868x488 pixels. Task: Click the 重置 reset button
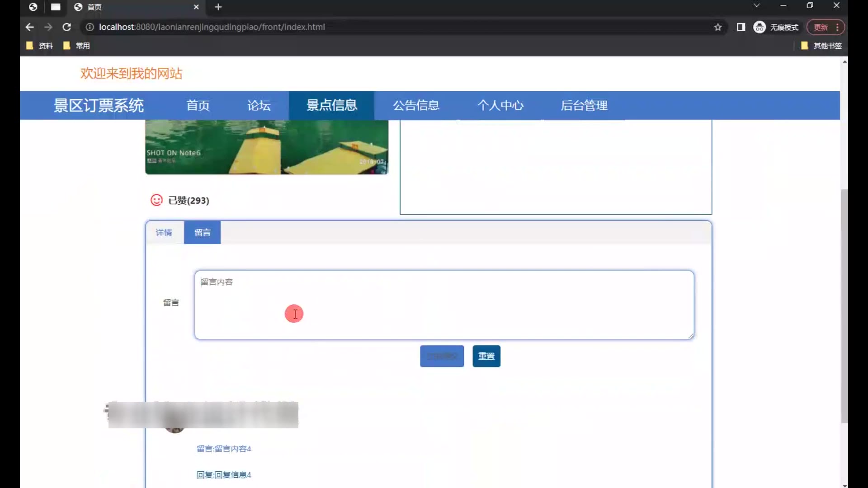pos(486,356)
